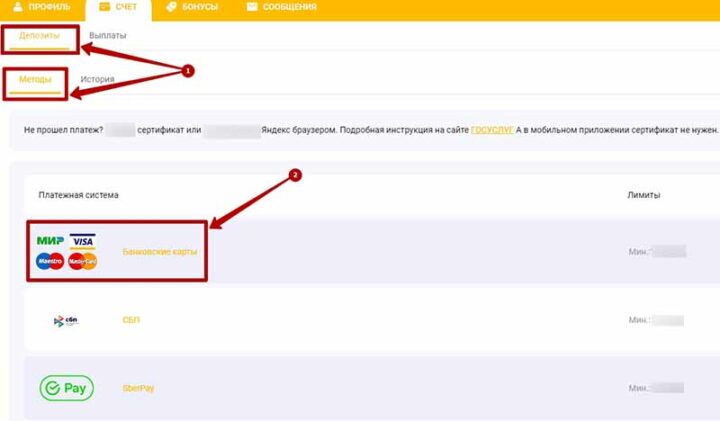Screen dimensions: 720x421
Task: Click the MIR card logo
Action: click(x=50, y=241)
